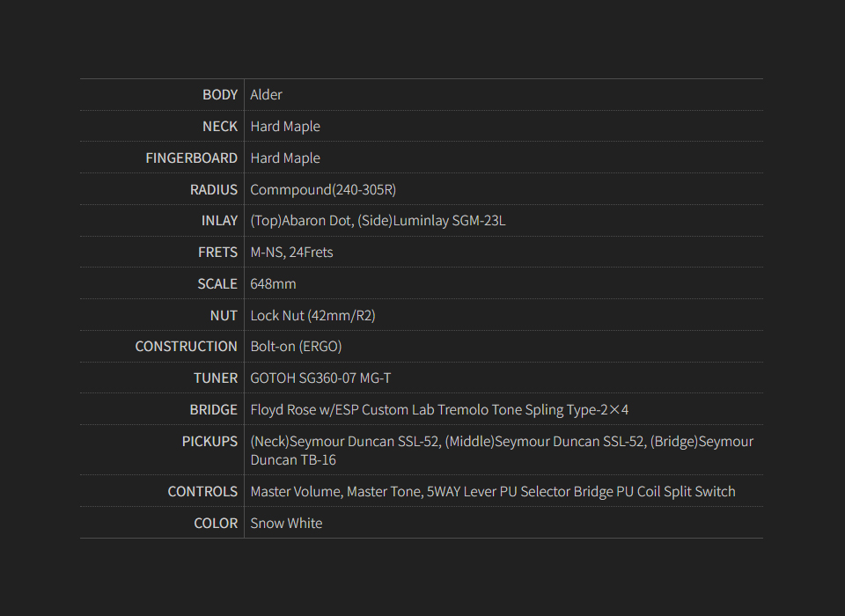Click the GOTOH SG360-07 MG-T tuner value
The image size is (845, 616).
point(320,378)
